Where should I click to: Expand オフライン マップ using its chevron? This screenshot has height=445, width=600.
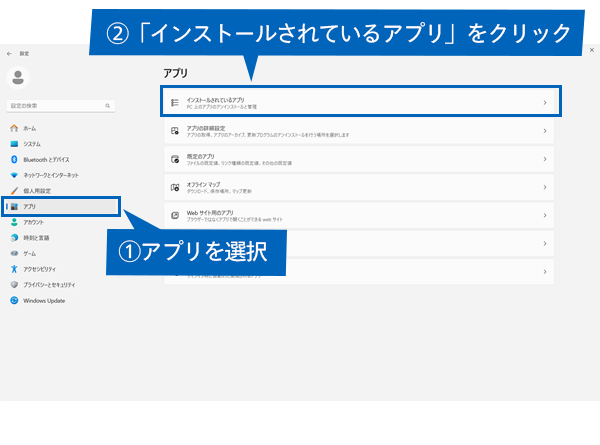pos(545,187)
